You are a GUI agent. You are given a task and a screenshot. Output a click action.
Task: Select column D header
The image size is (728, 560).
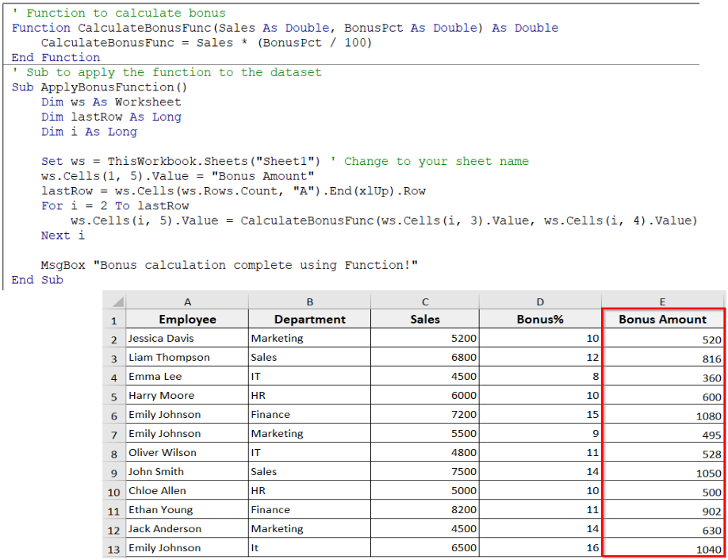[x=540, y=302]
